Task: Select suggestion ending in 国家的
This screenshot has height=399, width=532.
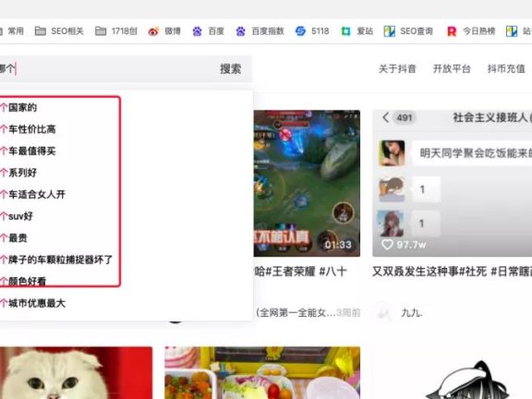Action: 18,107
